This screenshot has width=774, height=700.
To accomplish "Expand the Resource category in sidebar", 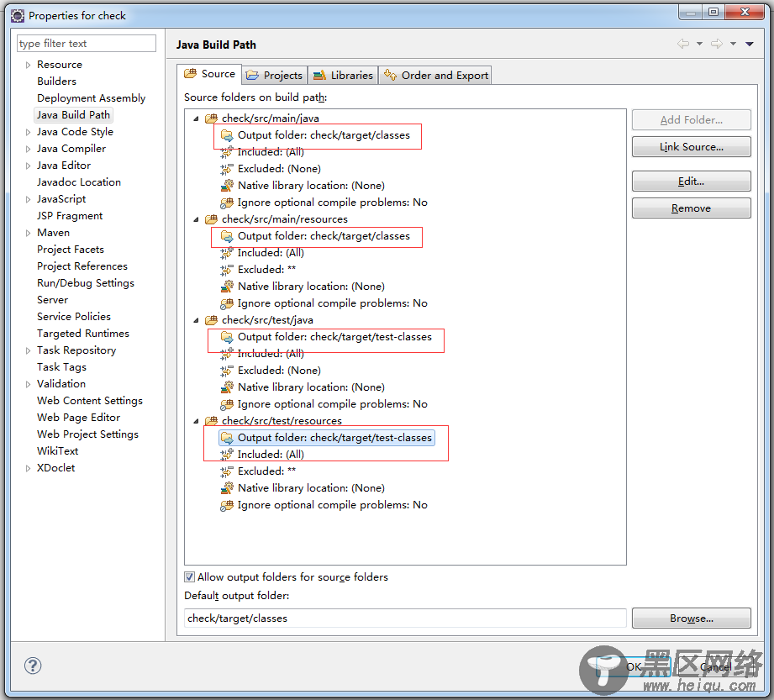I will (x=28, y=65).
